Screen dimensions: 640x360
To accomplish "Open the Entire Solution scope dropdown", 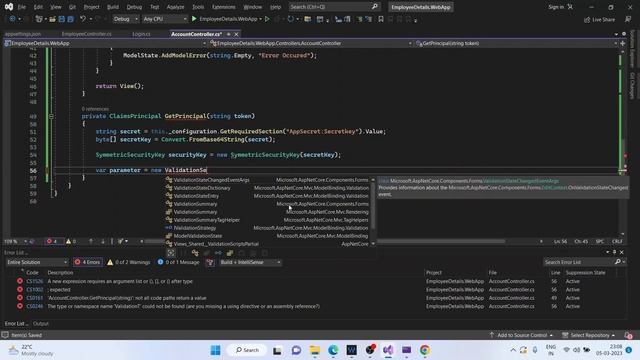I will tap(37, 262).
